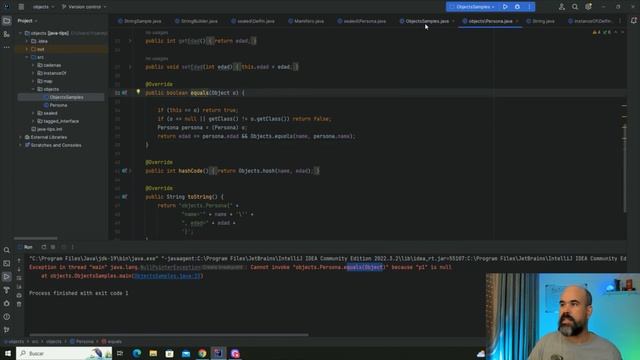Click the Project tool window icon
The image size is (640, 360).
click(x=7, y=21)
